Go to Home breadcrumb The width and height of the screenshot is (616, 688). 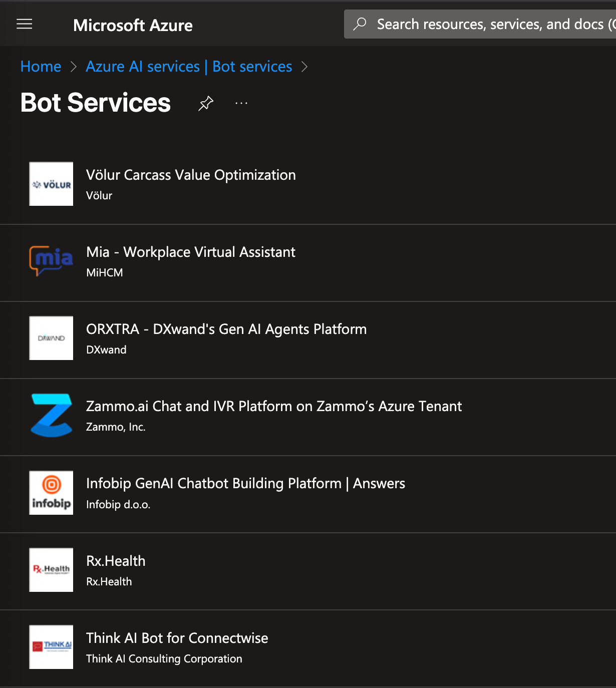[41, 66]
